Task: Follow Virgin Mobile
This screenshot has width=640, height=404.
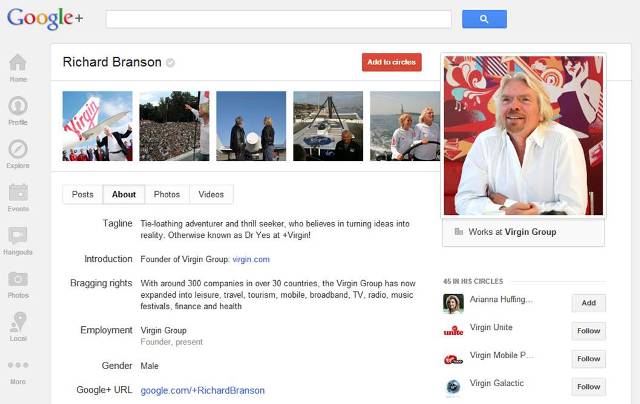Action: click(589, 359)
